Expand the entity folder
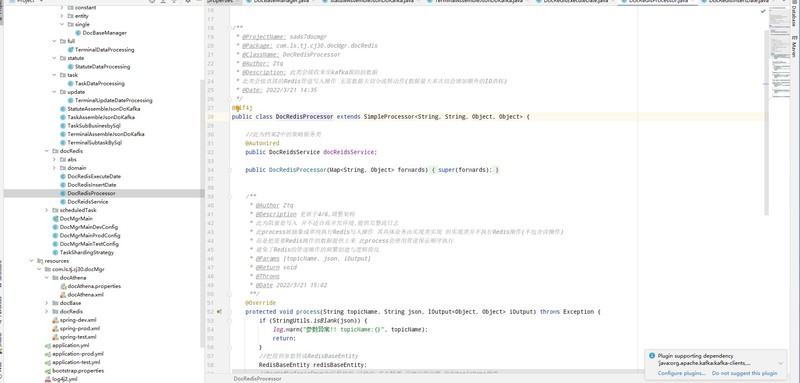The width and height of the screenshot is (800, 383). (x=62, y=16)
